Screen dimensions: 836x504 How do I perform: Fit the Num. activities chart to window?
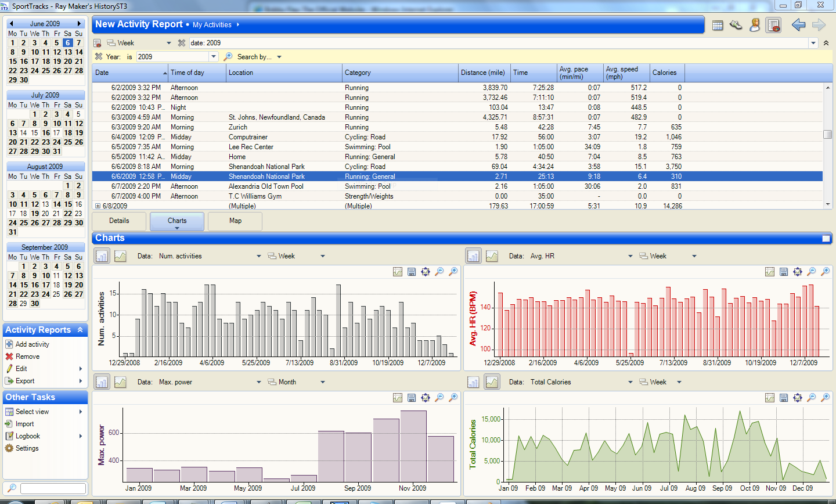click(x=426, y=272)
